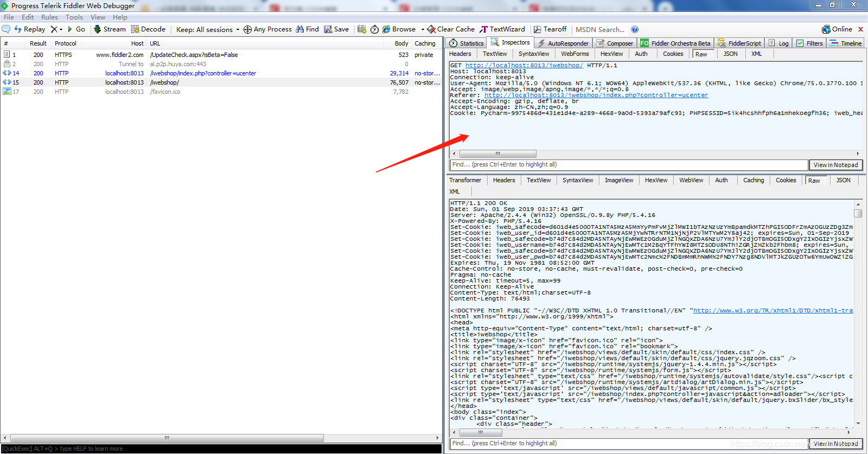Select session 14 ucenter row
Screen dimensions: 868x454
(221, 73)
